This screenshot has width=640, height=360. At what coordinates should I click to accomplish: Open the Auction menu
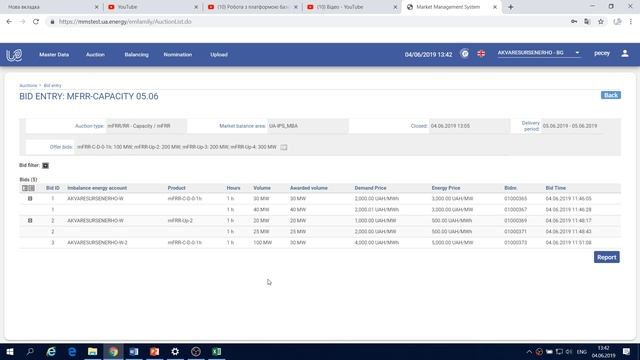coord(95,55)
